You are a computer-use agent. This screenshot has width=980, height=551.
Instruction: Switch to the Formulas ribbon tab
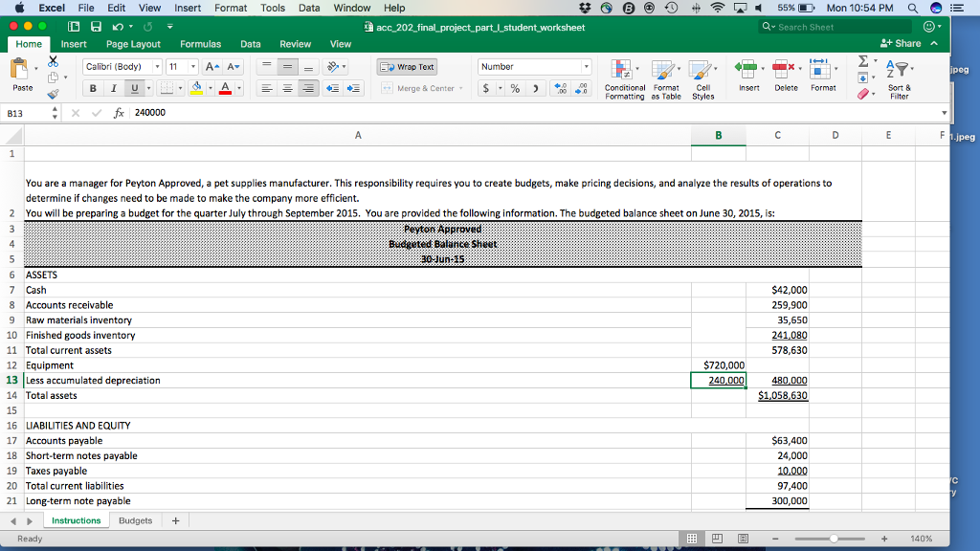[200, 44]
